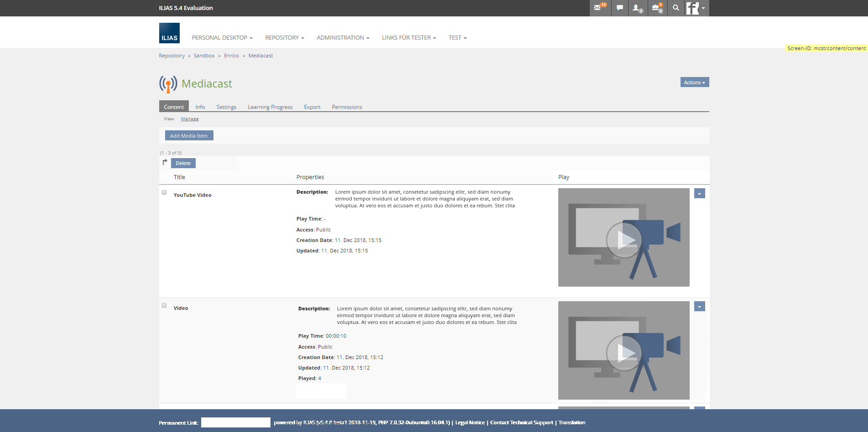This screenshot has height=432, width=868.
Task: Open the Video row action dropdown
Action: (699, 307)
